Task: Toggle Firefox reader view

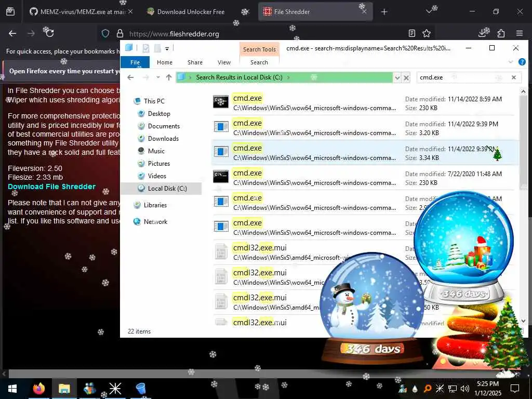Action: (412, 33)
